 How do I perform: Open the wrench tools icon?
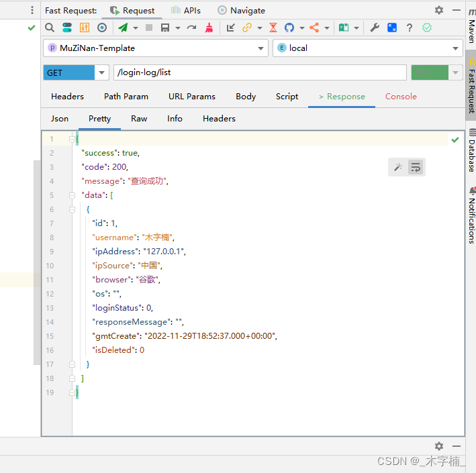pyautogui.click(x=375, y=28)
